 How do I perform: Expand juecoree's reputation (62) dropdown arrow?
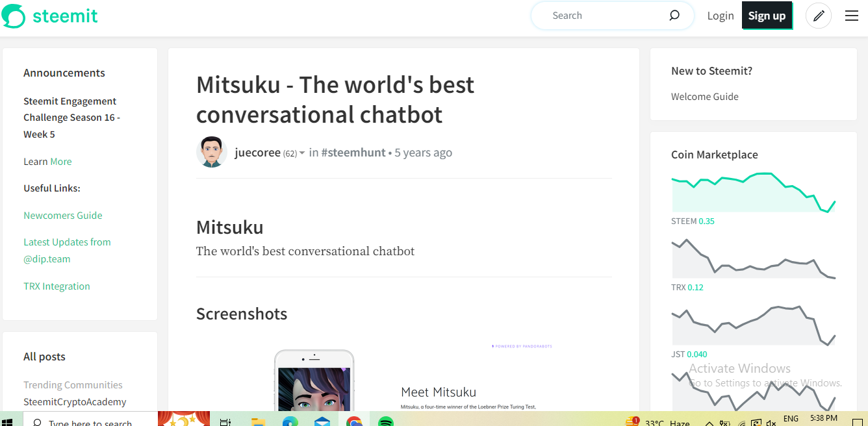303,153
